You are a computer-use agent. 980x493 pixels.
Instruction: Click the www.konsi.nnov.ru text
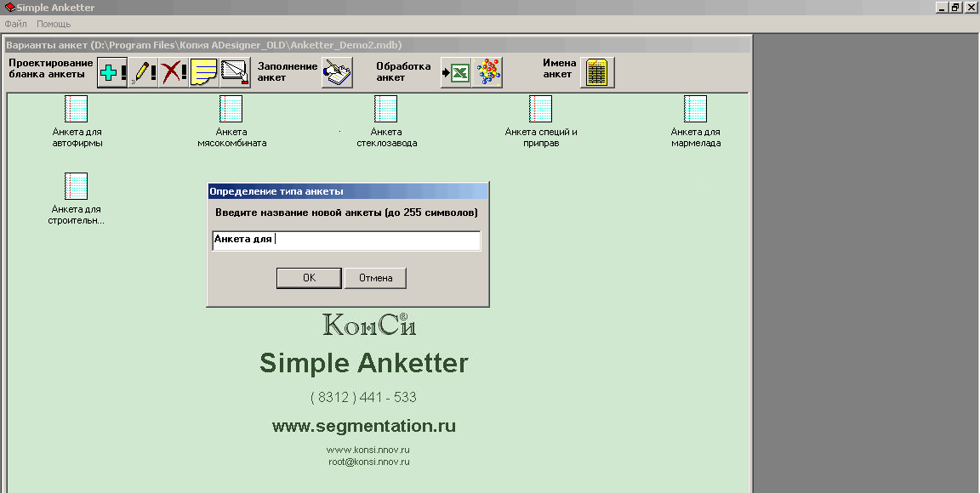point(368,450)
